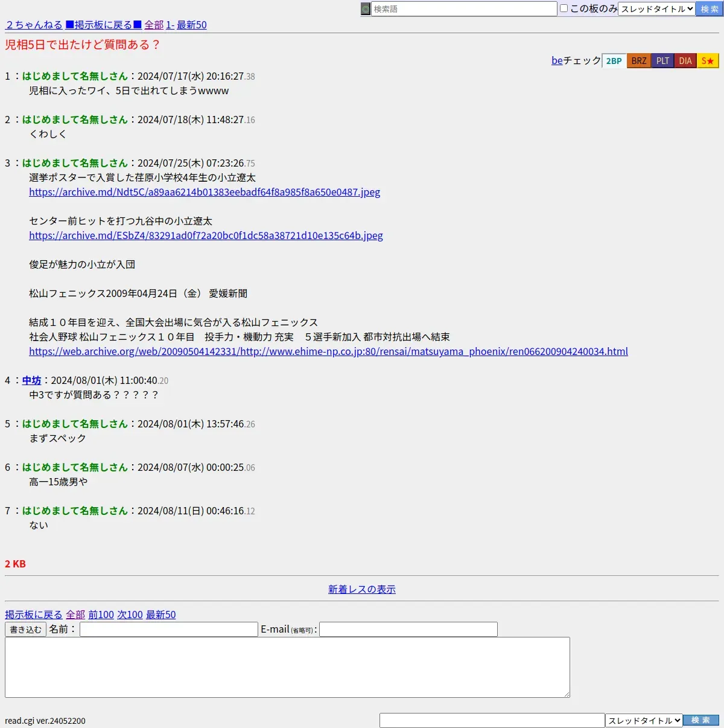This screenshot has height=728, width=724.
Task: Click the top 最新50 link
Action: 192,25
